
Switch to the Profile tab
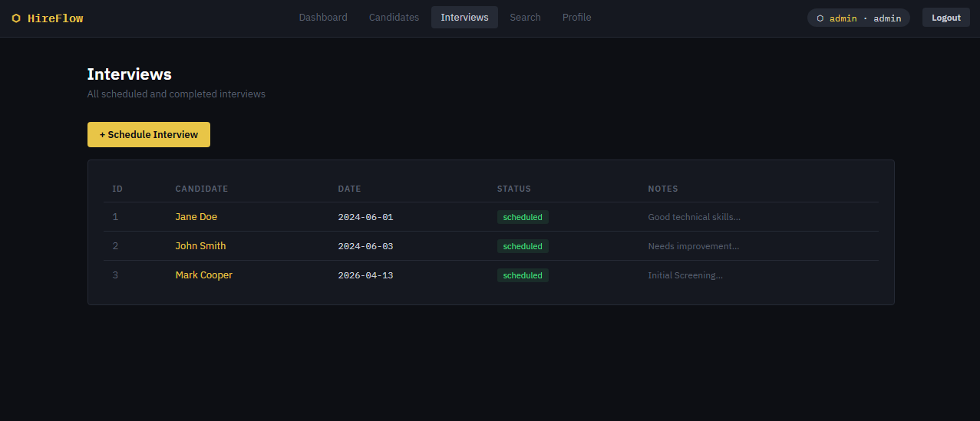pos(576,18)
